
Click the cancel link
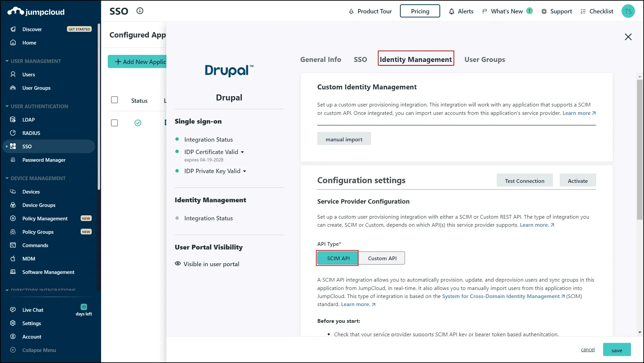(588, 350)
